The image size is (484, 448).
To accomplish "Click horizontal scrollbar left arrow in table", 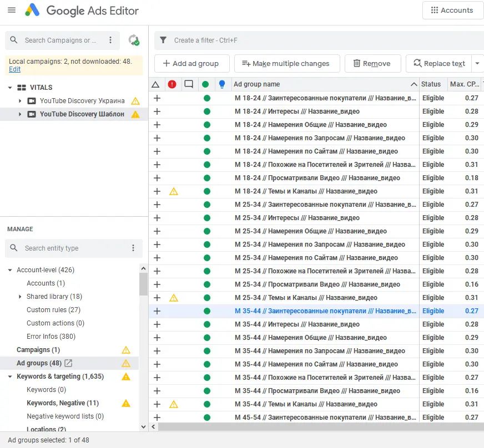I will tap(153, 427).
